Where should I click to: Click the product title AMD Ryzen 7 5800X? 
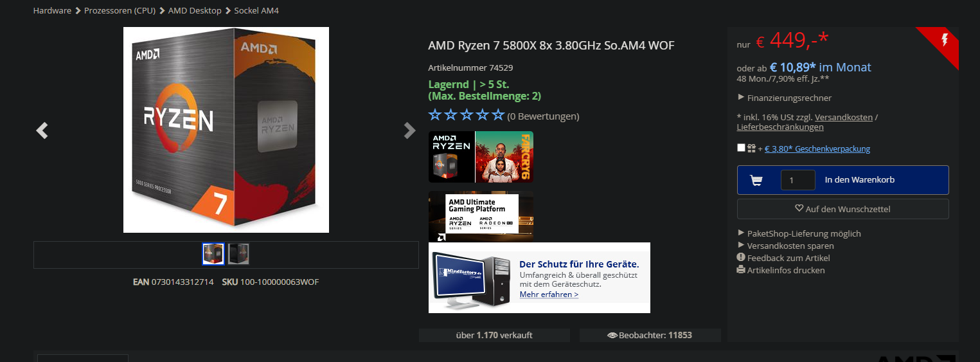(x=551, y=46)
